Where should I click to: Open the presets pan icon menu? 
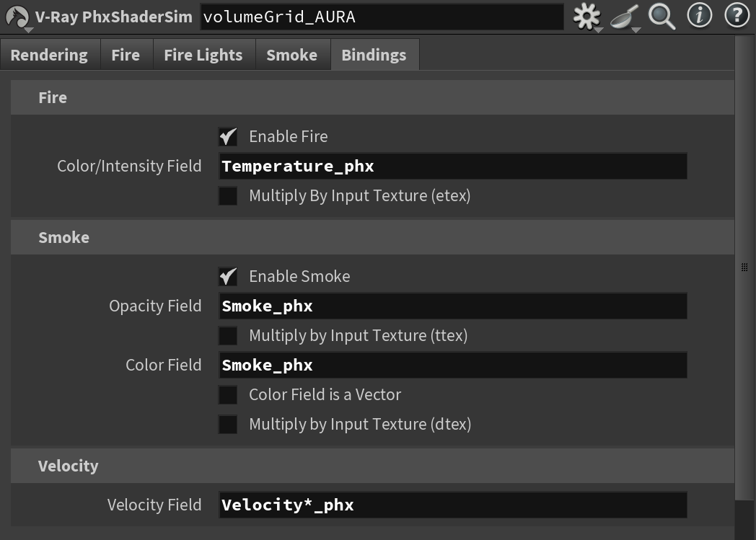click(x=625, y=18)
